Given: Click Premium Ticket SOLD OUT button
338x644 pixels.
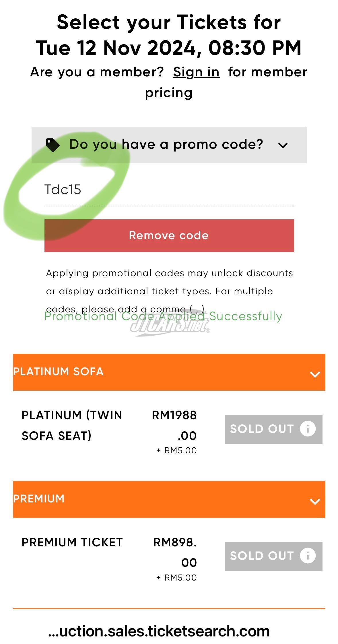Looking at the screenshot, I should point(262,556).
